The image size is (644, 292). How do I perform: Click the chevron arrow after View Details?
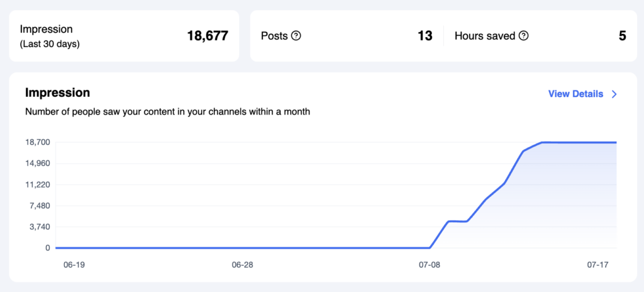[x=614, y=94]
